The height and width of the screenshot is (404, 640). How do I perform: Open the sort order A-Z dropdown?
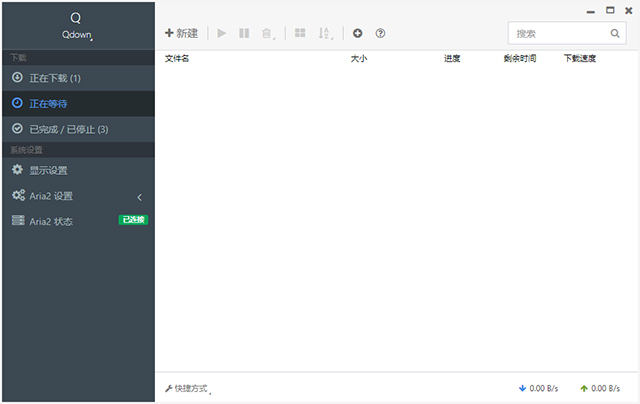[325, 33]
